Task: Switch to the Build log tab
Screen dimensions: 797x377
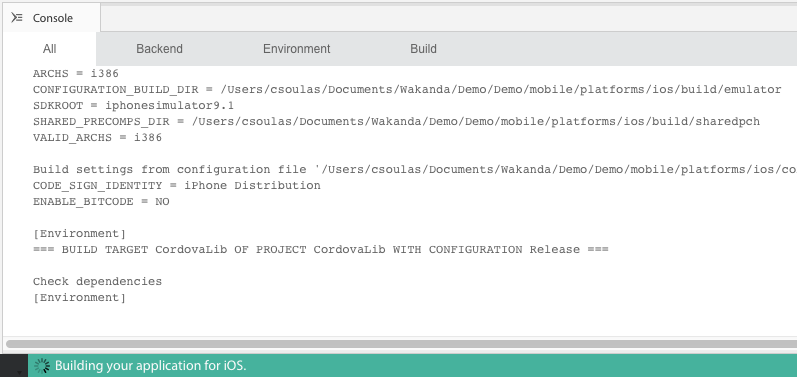Action: point(423,49)
